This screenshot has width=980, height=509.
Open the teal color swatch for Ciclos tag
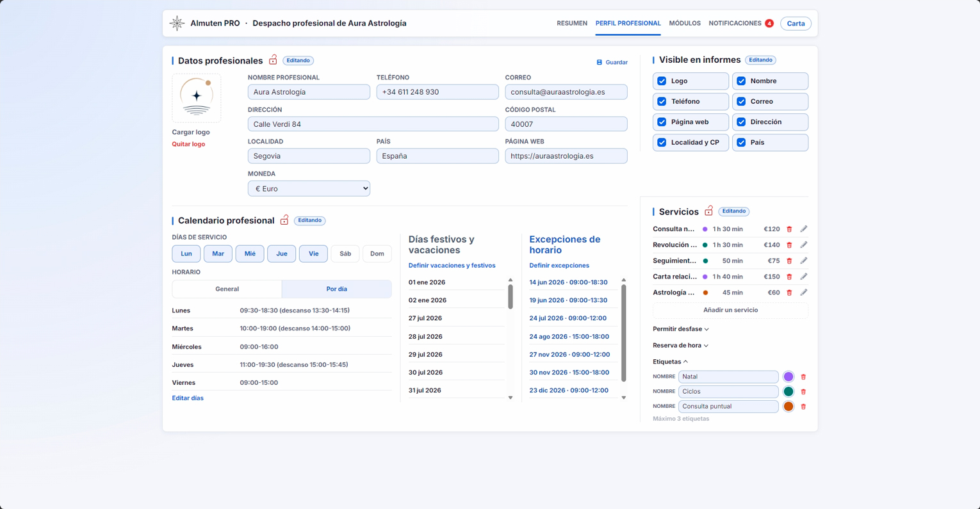tap(788, 392)
